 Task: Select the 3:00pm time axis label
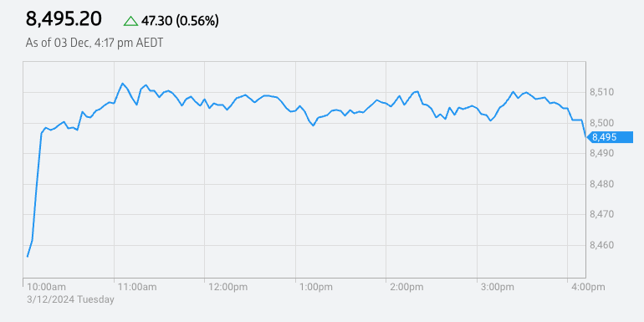coord(498,287)
